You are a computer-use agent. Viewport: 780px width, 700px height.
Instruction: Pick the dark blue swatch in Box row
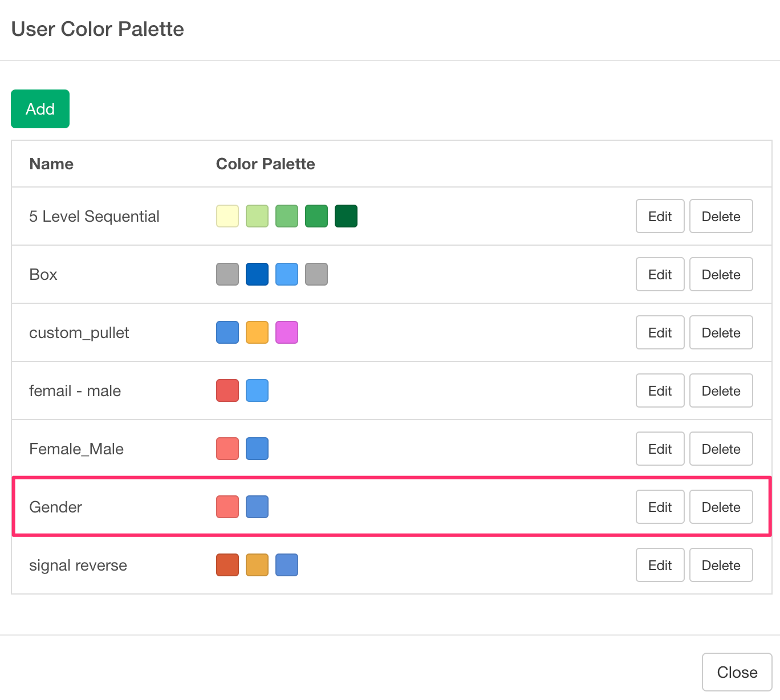coord(257,274)
